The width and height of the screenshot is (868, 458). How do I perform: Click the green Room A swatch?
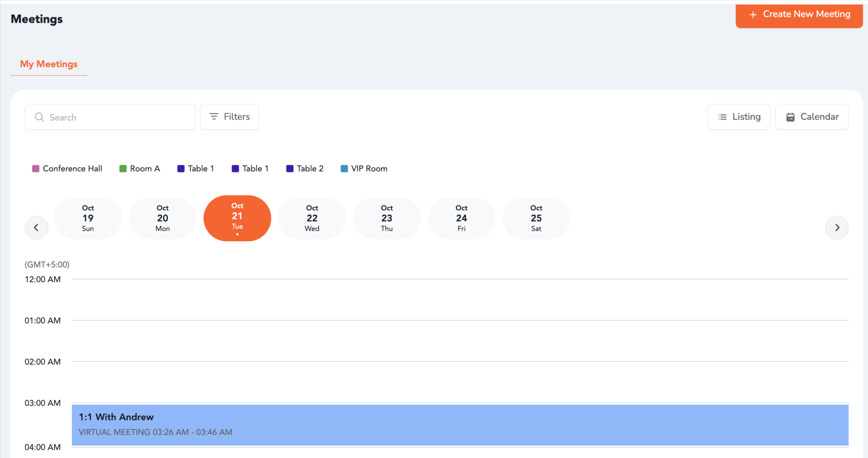pyautogui.click(x=123, y=169)
